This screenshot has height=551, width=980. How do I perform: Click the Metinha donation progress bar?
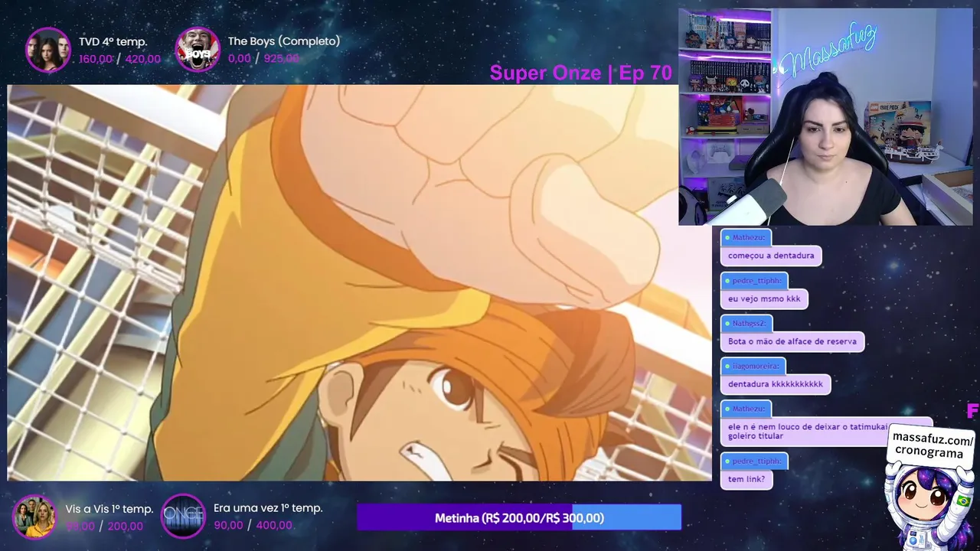click(x=519, y=518)
